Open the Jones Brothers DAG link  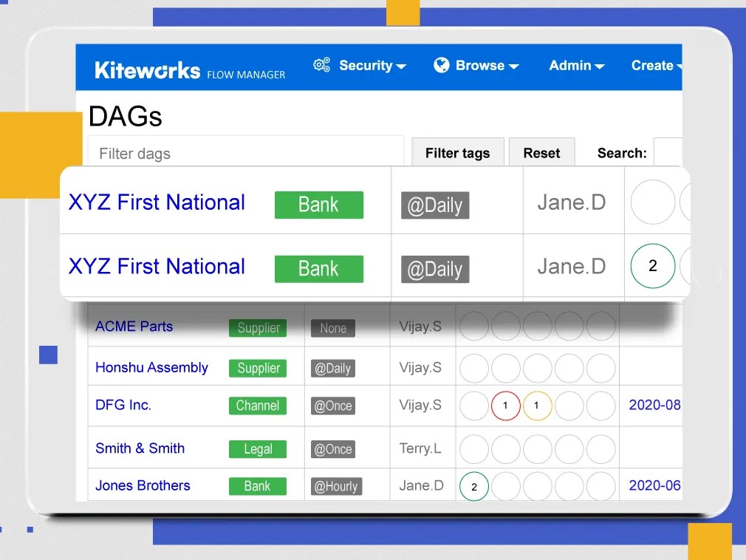[x=143, y=485]
